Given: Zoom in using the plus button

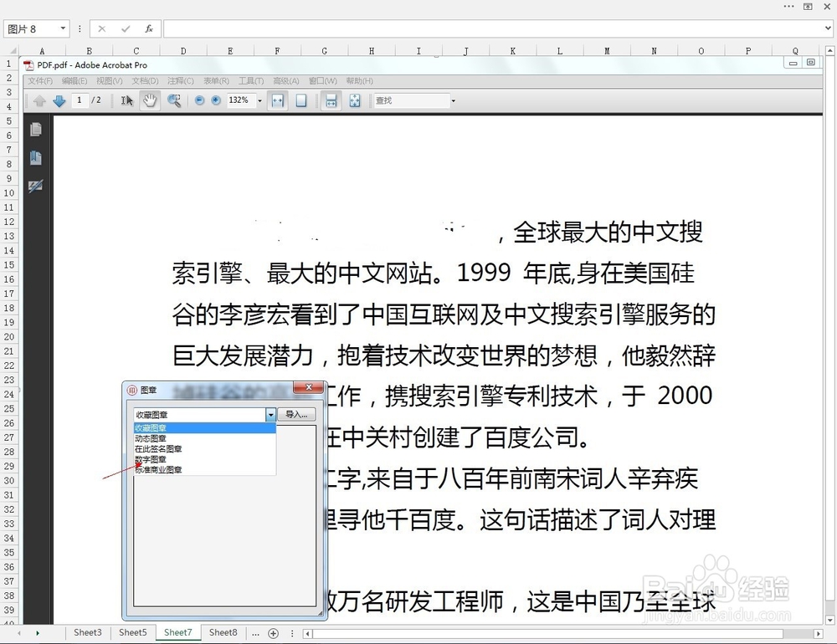Looking at the screenshot, I should tap(216, 100).
